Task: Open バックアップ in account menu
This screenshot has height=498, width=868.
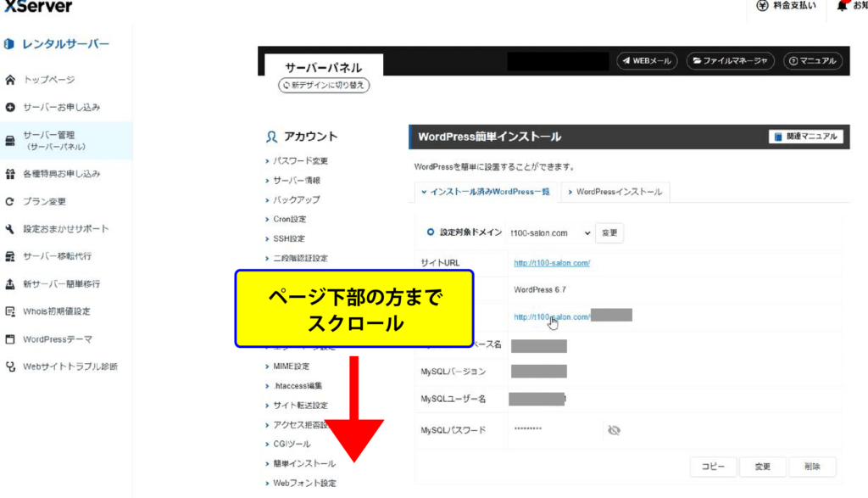Action: [296, 200]
